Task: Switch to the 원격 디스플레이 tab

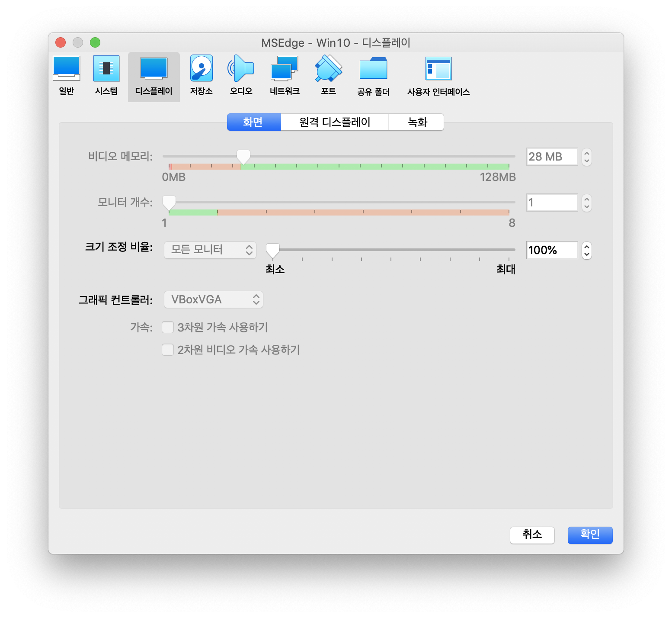Action: pos(335,122)
